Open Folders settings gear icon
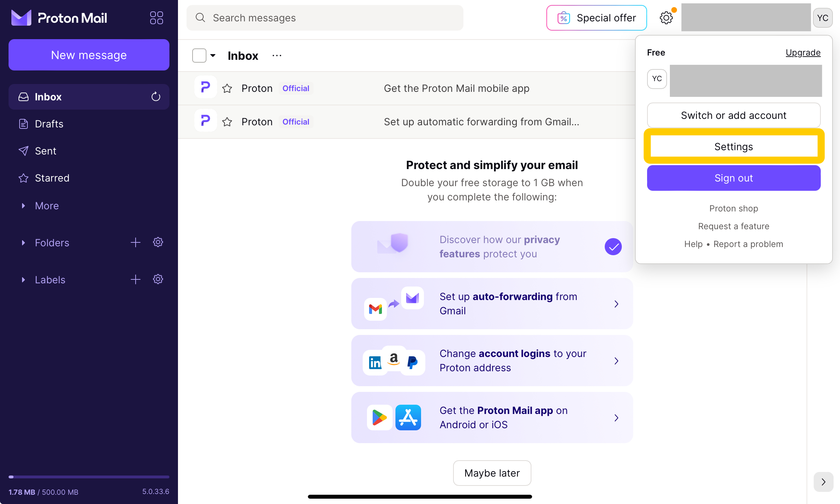The width and height of the screenshot is (840, 504). pyautogui.click(x=158, y=242)
